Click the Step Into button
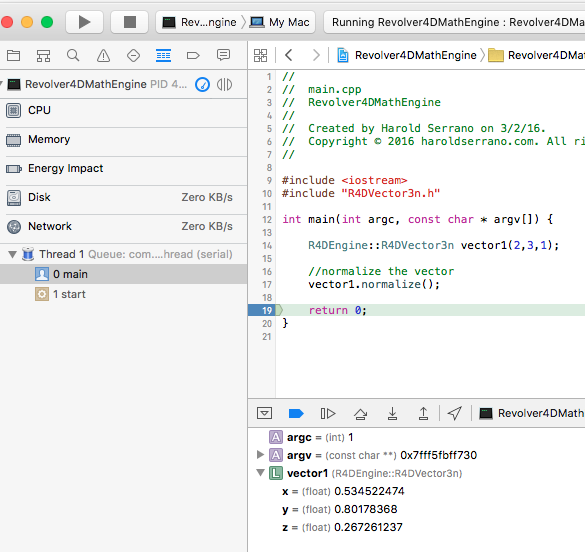 pyautogui.click(x=392, y=413)
